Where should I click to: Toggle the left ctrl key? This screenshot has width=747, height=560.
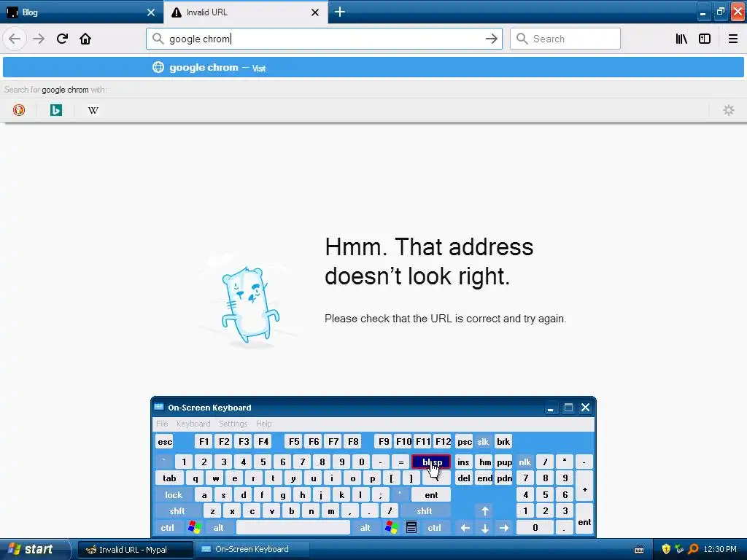(x=167, y=528)
